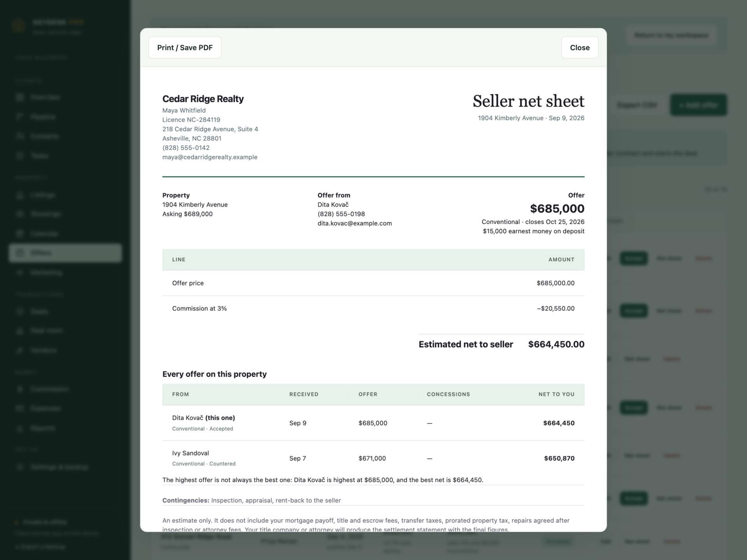Click the Offers sidebar item behind the dialog
This screenshot has height=560, width=747.
(65, 253)
